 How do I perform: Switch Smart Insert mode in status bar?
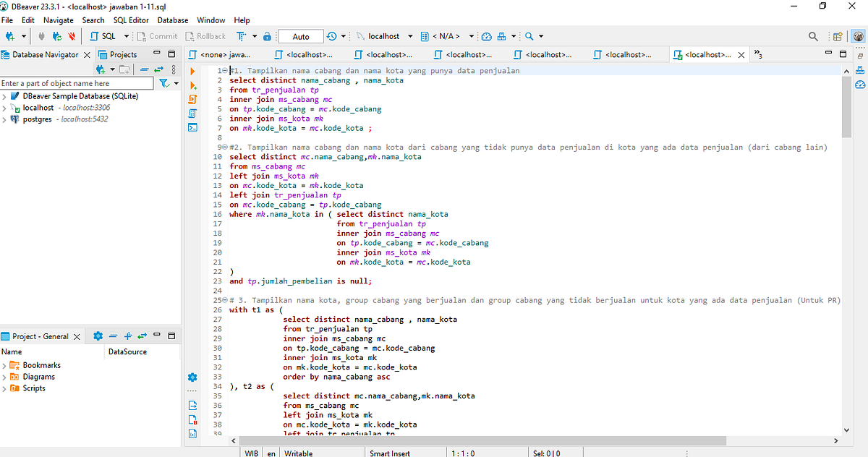tap(388, 453)
